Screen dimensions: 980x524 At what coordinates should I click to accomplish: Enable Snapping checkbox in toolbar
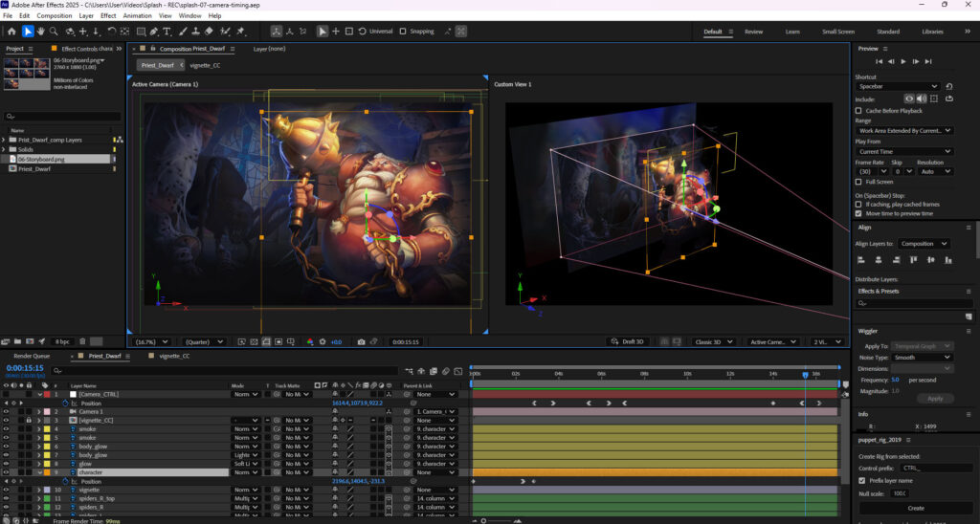[403, 32]
